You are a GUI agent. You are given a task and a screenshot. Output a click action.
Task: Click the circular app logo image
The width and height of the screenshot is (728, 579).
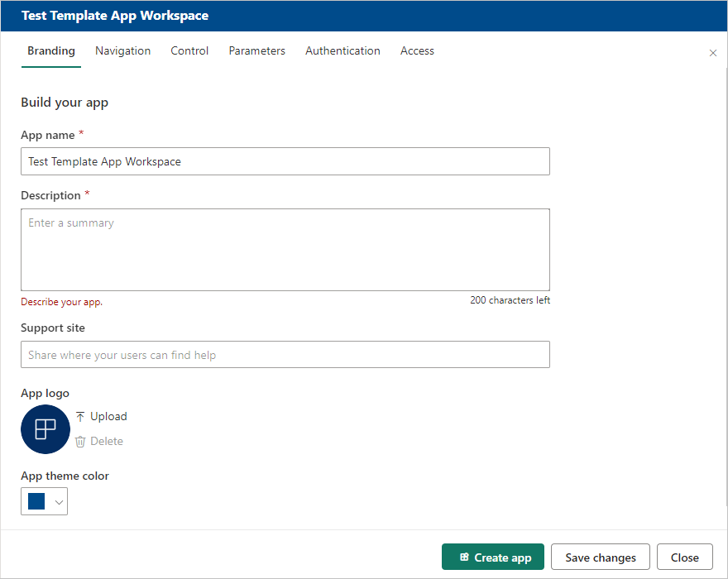[x=45, y=429]
